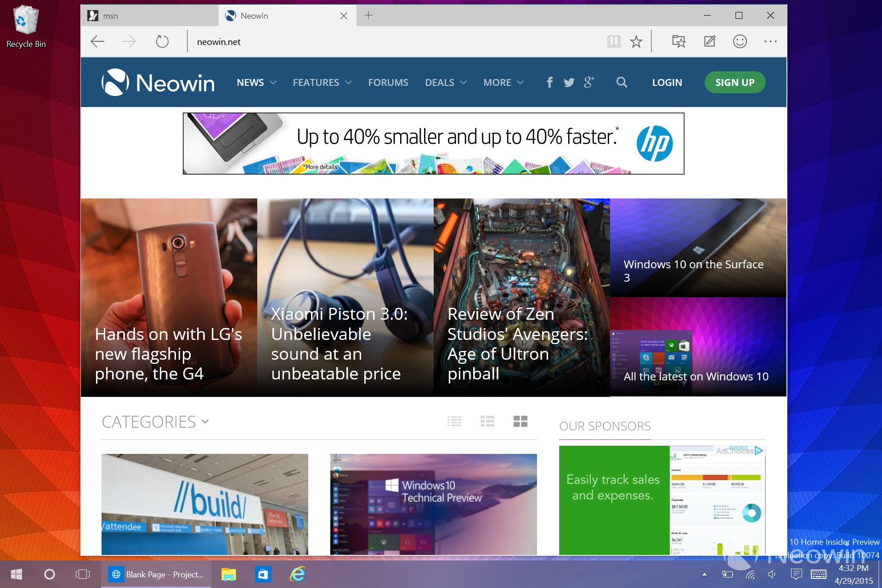The image size is (882, 588).
Task: Switch categories to grid view
Action: (520, 421)
